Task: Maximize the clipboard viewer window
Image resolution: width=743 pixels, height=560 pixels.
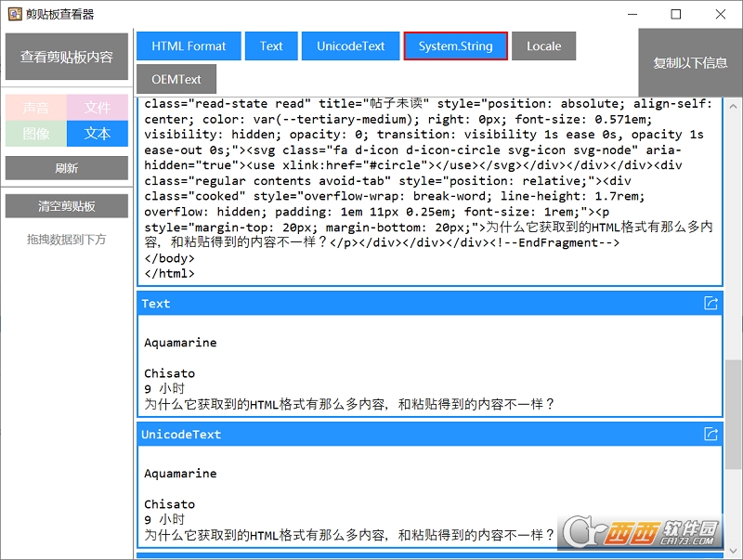Action: (676, 14)
